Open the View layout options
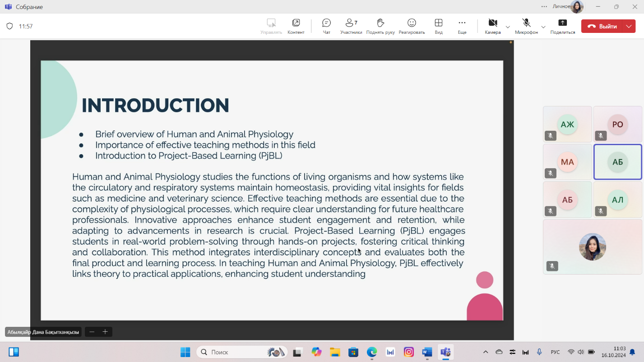Viewport: 644px width, 362px height. tap(439, 26)
